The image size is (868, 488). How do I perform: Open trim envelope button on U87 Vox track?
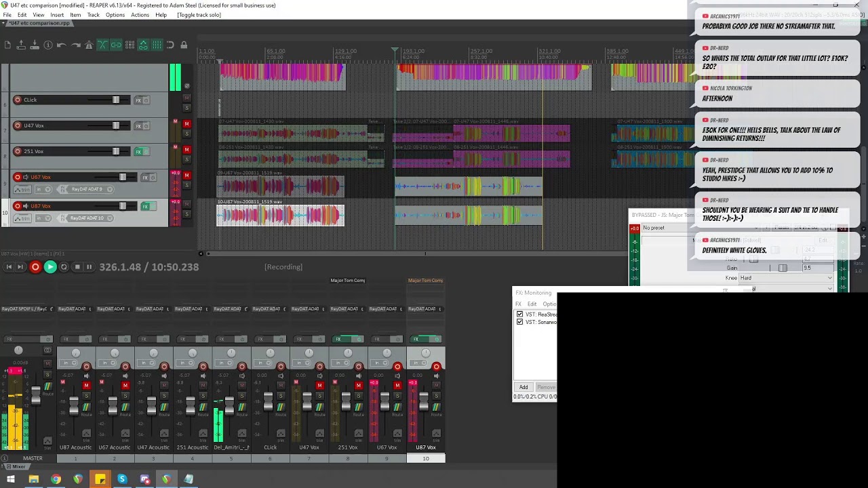click(x=23, y=218)
